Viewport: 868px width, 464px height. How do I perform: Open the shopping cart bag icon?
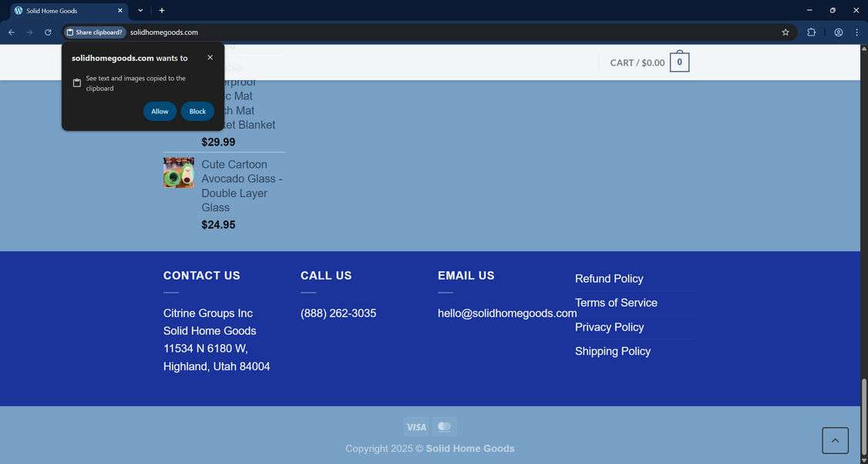click(x=679, y=62)
